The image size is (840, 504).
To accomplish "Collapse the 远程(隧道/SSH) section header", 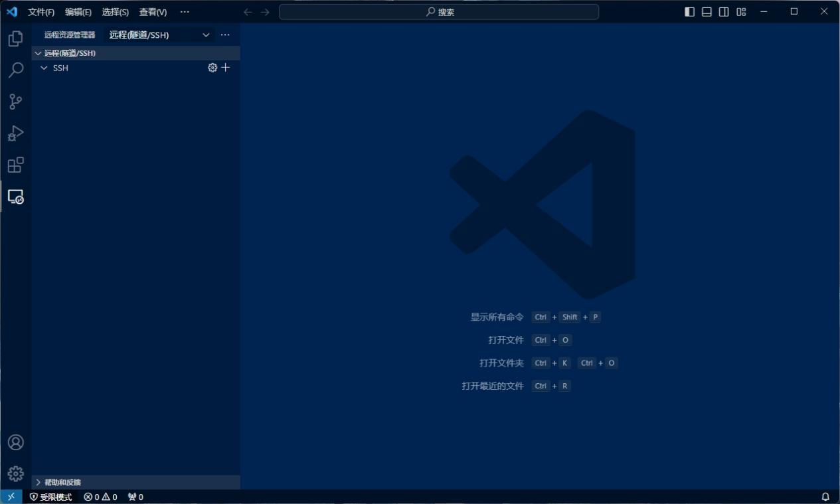I will pos(136,53).
